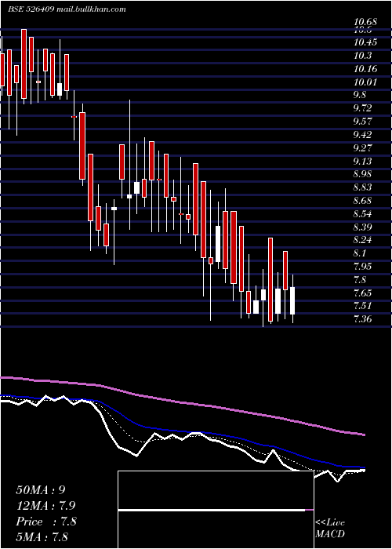Click the 8.1 price axis label

tap(360, 253)
